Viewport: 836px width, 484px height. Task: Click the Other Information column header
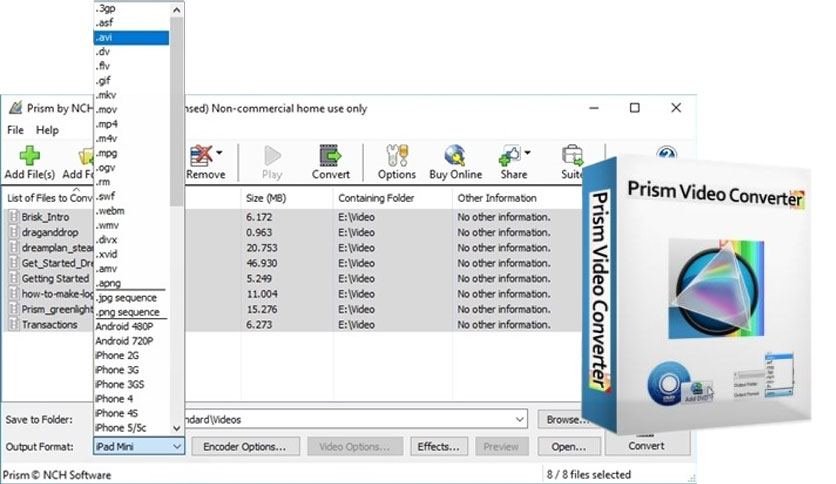(497, 198)
